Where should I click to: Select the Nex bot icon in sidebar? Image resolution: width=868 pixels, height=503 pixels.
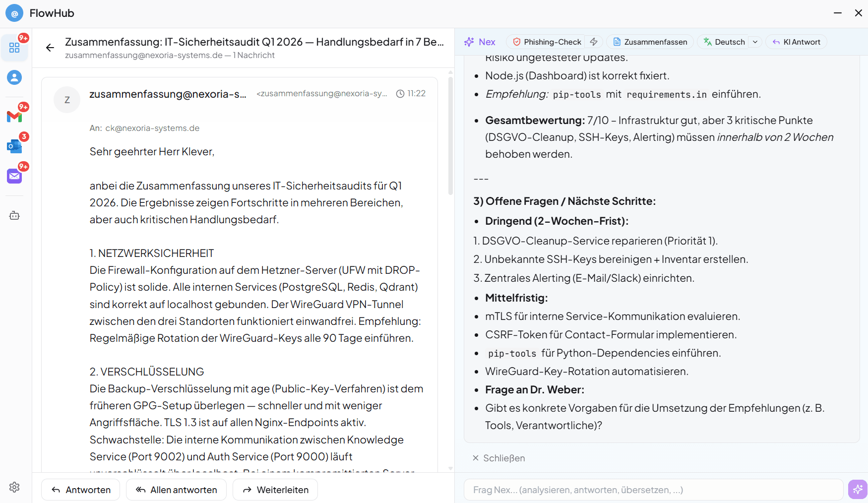(x=14, y=215)
